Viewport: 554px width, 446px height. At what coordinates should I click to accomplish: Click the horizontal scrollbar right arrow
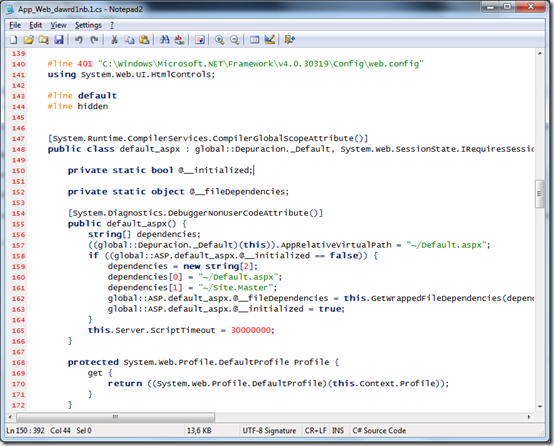529,417
